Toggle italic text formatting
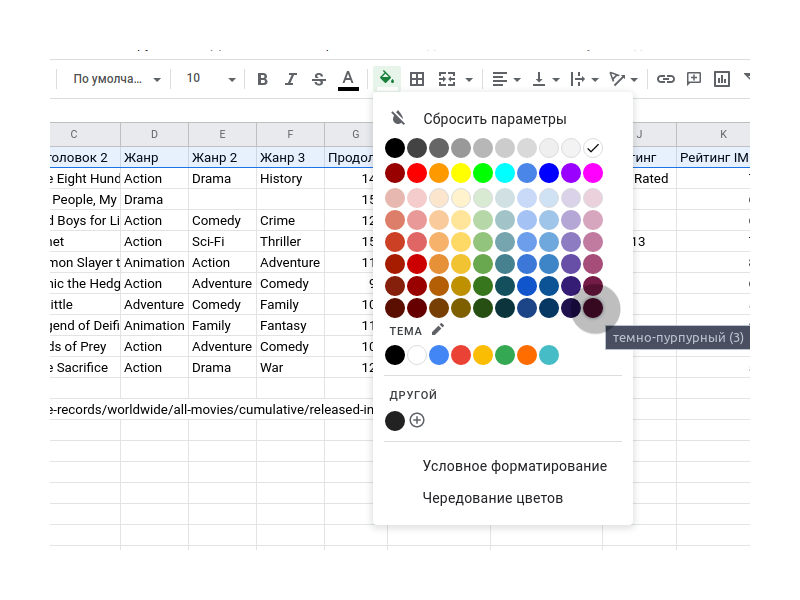The height and width of the screenshot is (600, 800). tap(291, 79)
